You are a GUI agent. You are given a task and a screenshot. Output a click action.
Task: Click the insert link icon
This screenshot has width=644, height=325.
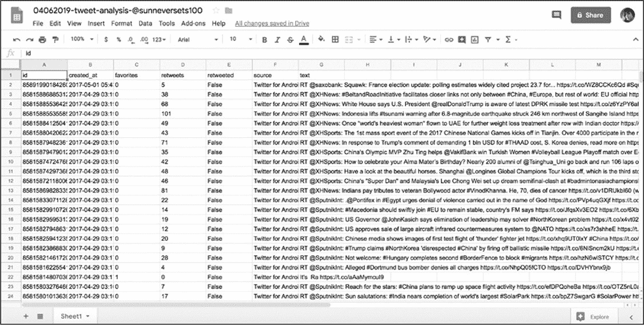(449, 39)
